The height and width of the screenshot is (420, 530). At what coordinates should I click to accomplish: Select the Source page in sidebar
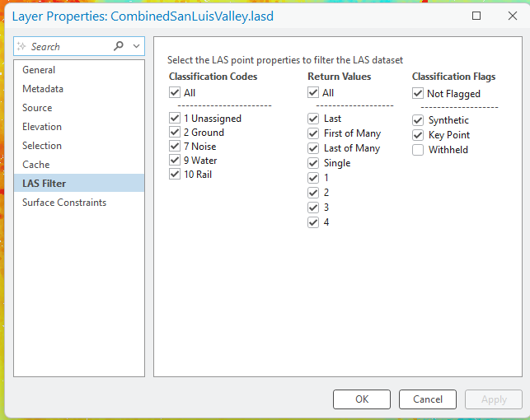37,108
